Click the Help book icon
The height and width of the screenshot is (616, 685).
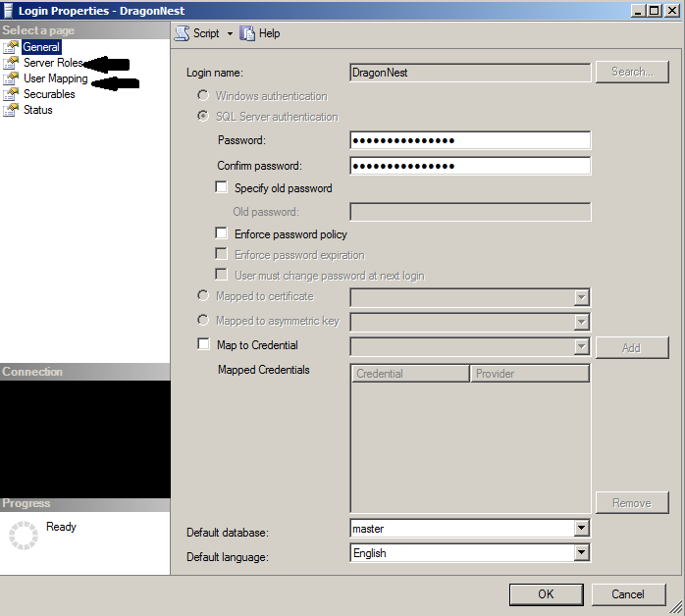(x=247, y=33)
